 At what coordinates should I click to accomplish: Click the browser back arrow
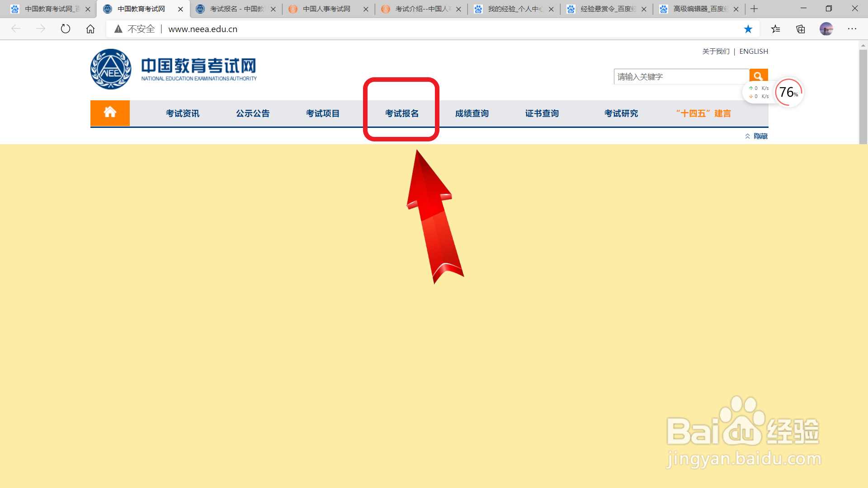coord(16,29)
